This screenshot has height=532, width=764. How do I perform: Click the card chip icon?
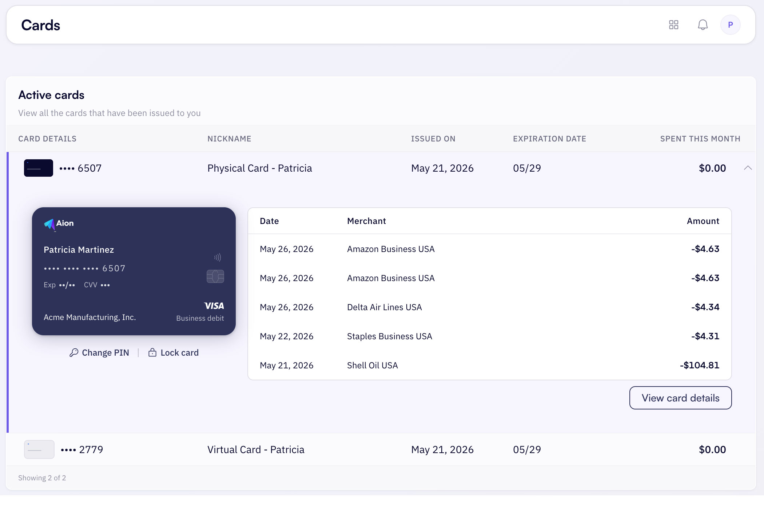[x=215, y=276]
